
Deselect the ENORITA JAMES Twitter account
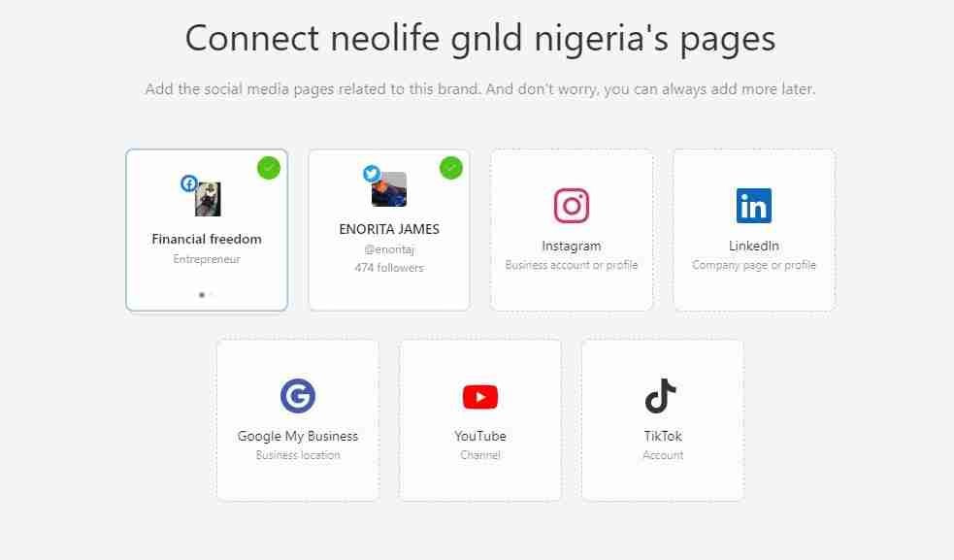point(388,230)
